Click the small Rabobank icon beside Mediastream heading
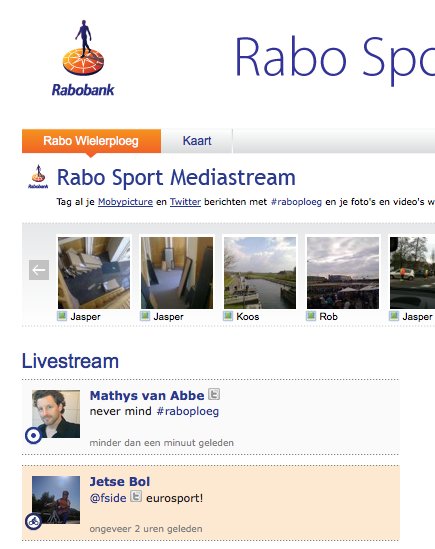This screenshot has height=549, width=435. click(x=38, y=177)
